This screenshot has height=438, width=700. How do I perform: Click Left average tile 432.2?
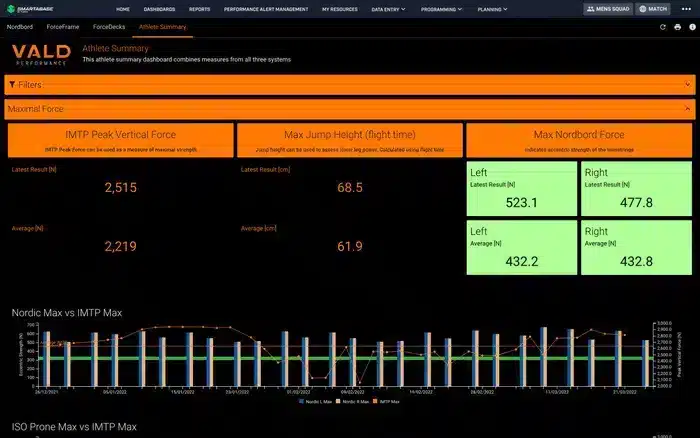click(x=522, y=248)
